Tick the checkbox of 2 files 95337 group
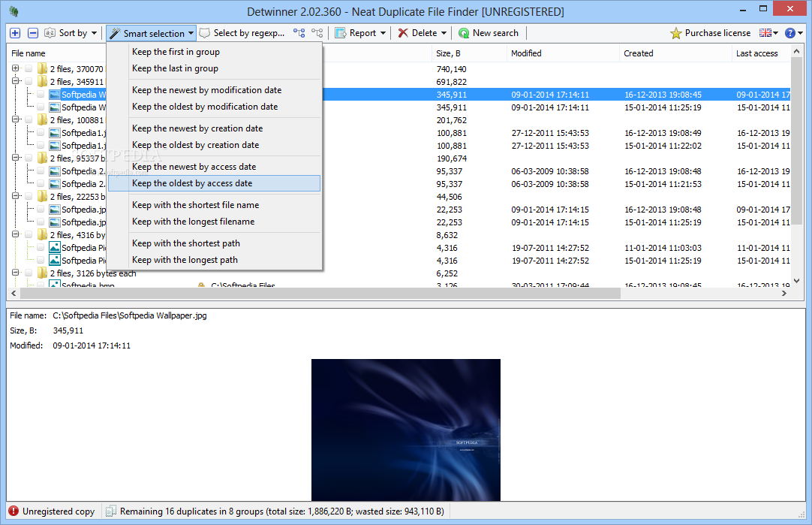 tap(29, 158)
